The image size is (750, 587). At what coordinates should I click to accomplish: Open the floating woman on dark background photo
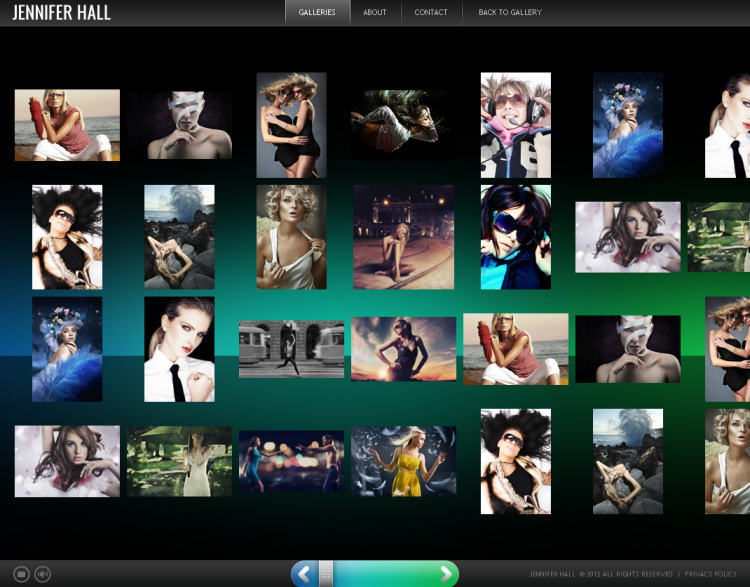coord(403,125)
